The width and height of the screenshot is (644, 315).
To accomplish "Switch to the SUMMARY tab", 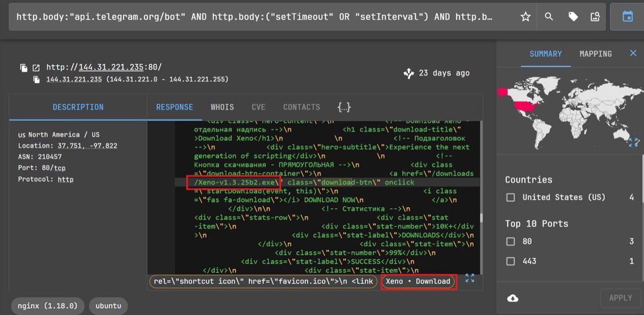I will [x=545, y=54].
